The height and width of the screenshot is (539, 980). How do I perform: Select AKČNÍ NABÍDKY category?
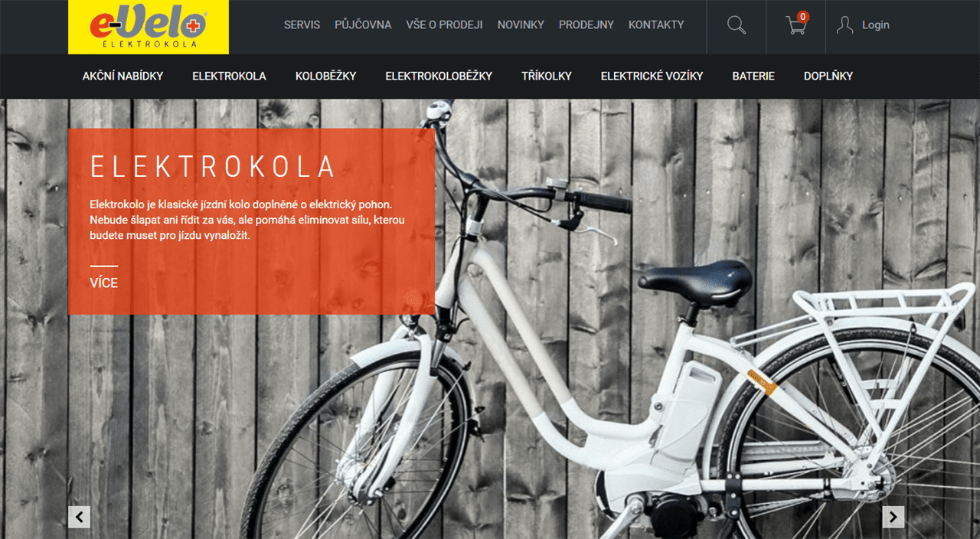[122, 76]
